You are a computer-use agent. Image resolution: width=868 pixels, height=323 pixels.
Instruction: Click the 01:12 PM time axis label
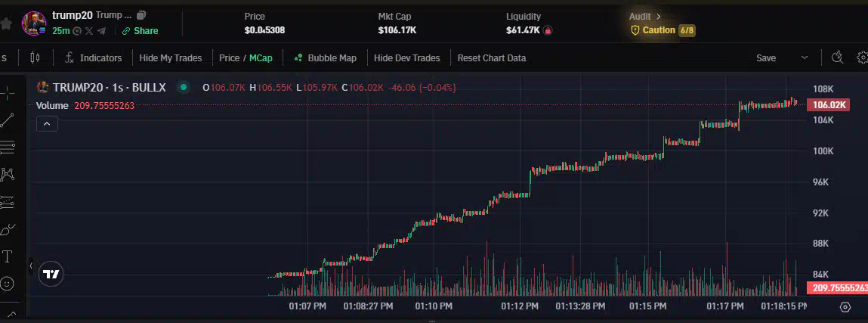[x=520, y=306]
